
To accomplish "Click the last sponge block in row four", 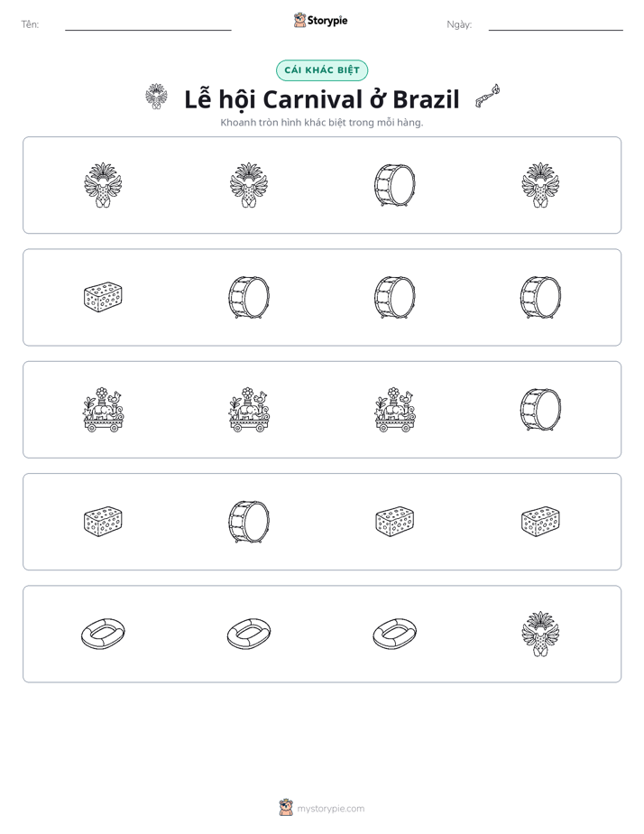I will tap(540, 522).
